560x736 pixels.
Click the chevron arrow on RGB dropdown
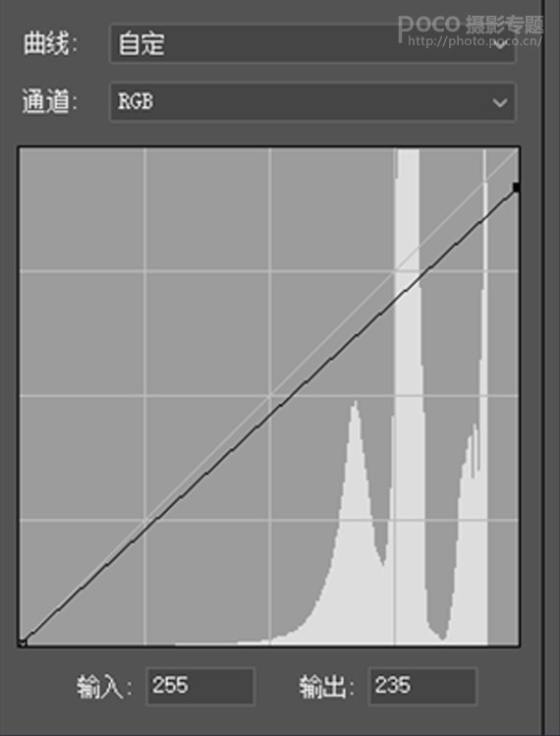coord(499,102)
